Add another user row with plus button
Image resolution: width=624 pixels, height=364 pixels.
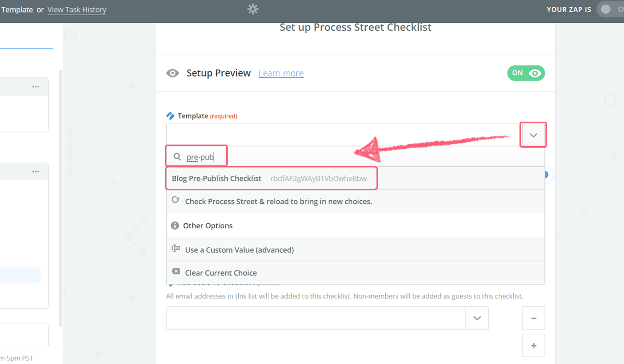point(534,345)
